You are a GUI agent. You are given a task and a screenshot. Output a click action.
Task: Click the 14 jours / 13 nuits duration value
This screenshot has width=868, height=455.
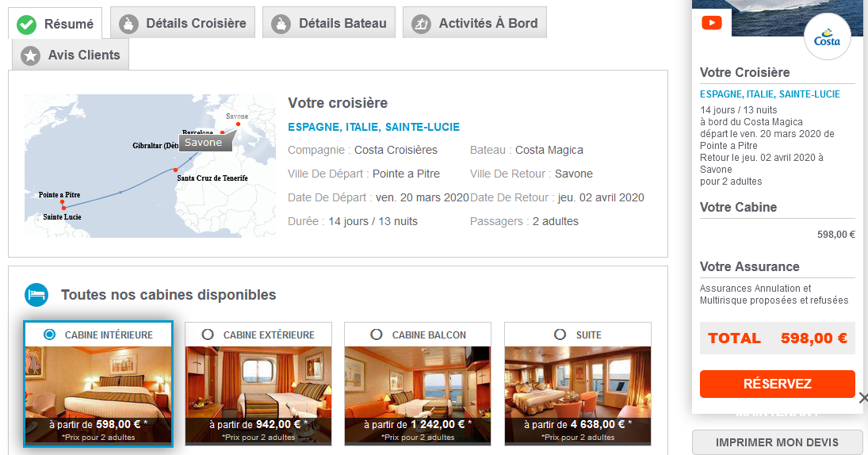(x=373, y=221)
